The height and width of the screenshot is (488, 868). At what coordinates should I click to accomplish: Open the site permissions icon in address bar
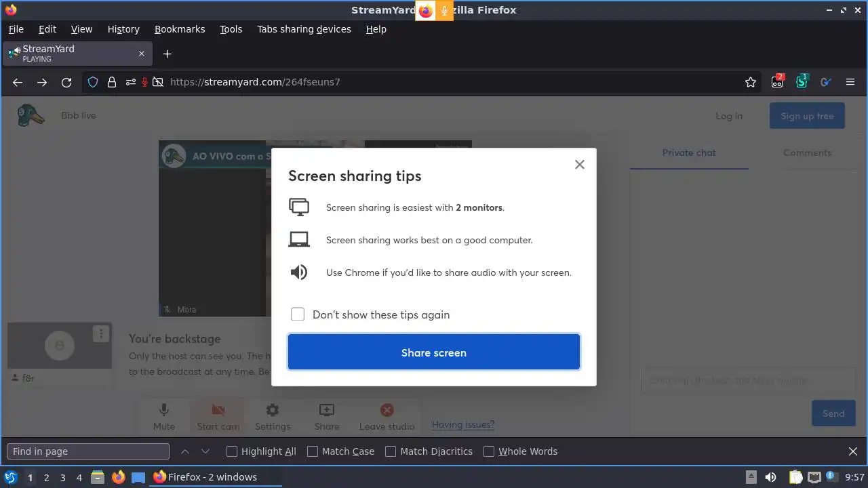pyautogui.click(x=130, y=82)
